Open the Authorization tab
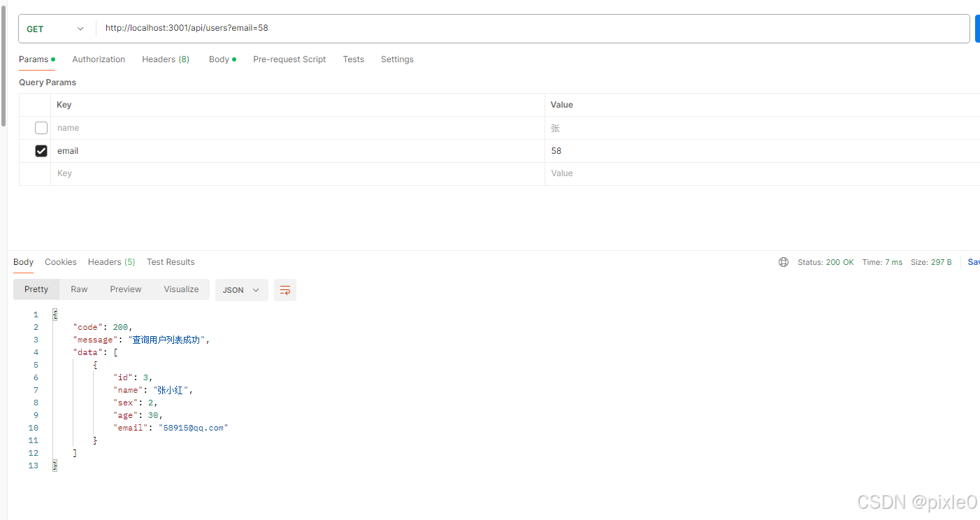The height and width of the screenshot is (520, 980). click(x=99, y=59)
